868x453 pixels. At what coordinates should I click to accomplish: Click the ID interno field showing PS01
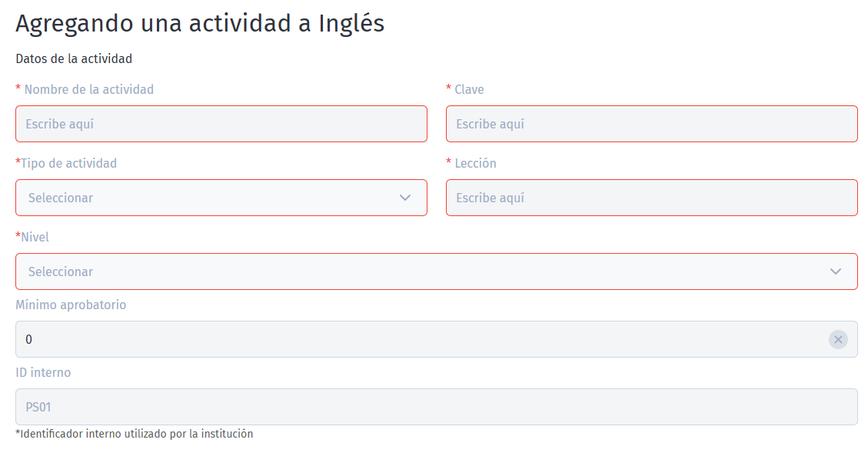tap(437, 407)
